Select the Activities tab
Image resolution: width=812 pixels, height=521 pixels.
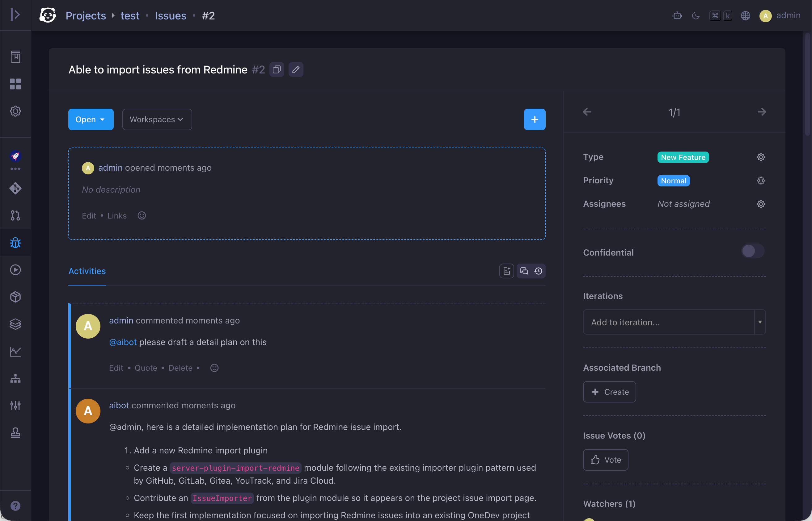[x=87, y=271]
